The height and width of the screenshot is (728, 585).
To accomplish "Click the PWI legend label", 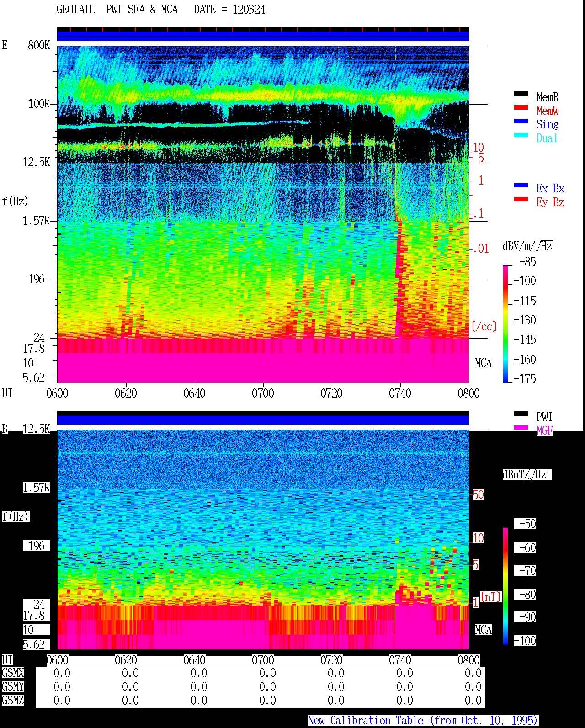I will point(545,417).
